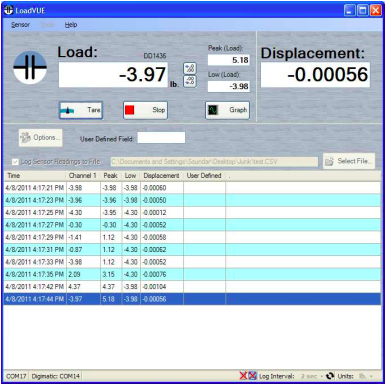The image size is (386, 385).
Task: Minimize the LoadVUE window
Action: 349,10
